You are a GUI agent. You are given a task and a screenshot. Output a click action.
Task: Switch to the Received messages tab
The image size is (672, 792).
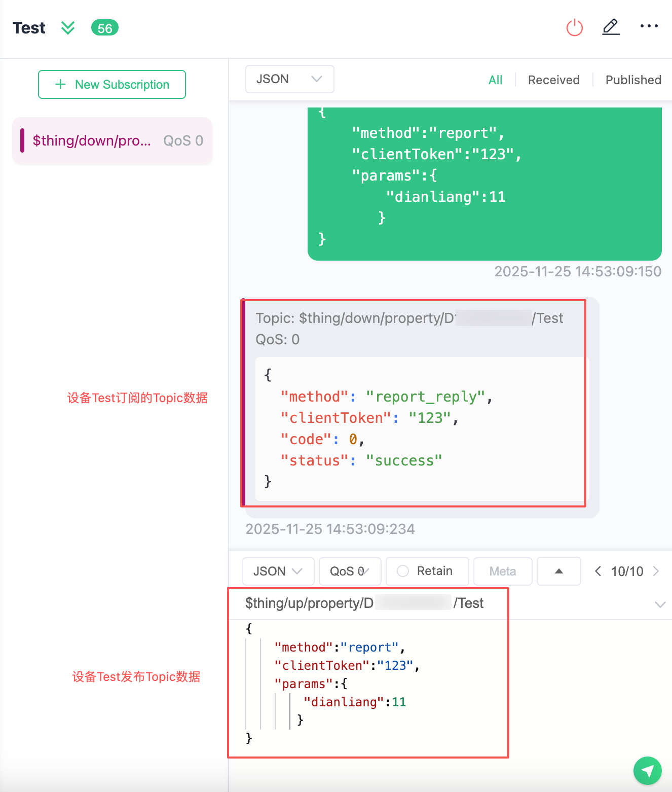pyautogui.click(x=553, y=80)
